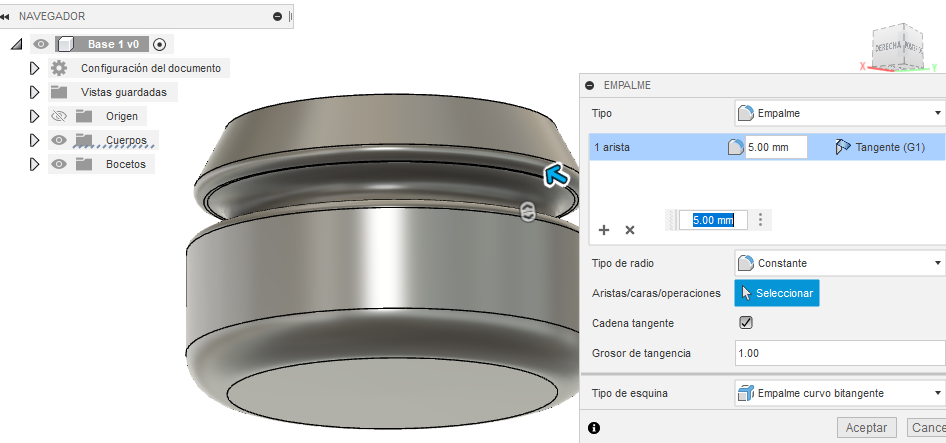Remove selection set with X icon

click(x=630, y=230)
